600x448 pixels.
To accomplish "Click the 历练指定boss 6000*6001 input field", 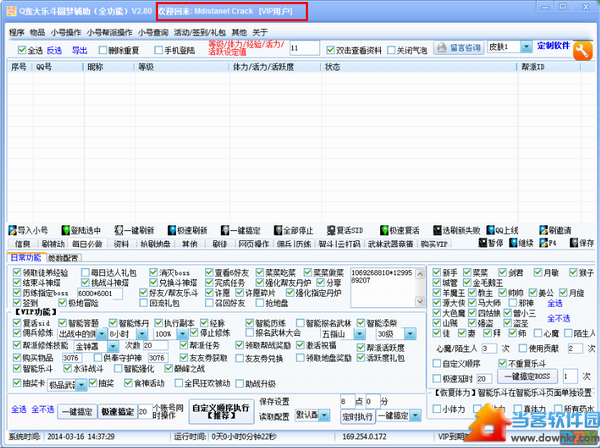I will (x=99, y=293).
